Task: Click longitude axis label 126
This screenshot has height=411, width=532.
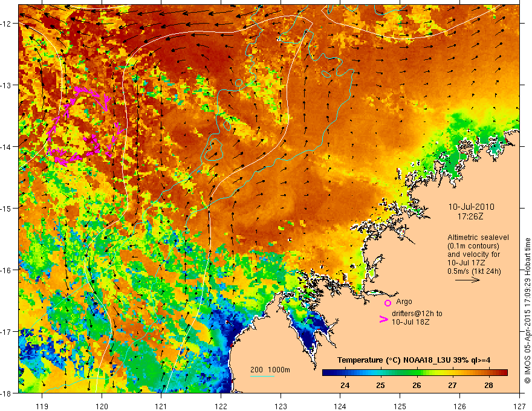Action: (459, 406)
